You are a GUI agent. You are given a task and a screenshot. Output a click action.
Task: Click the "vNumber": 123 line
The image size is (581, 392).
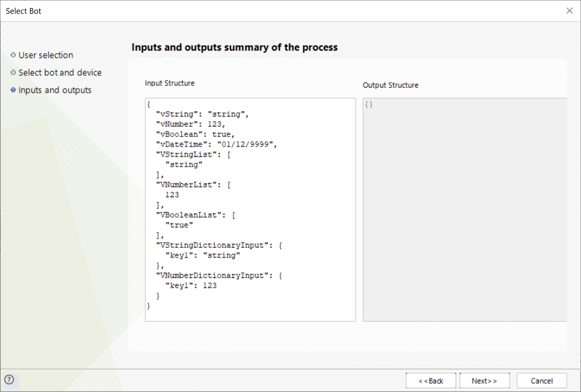point(190,124)
